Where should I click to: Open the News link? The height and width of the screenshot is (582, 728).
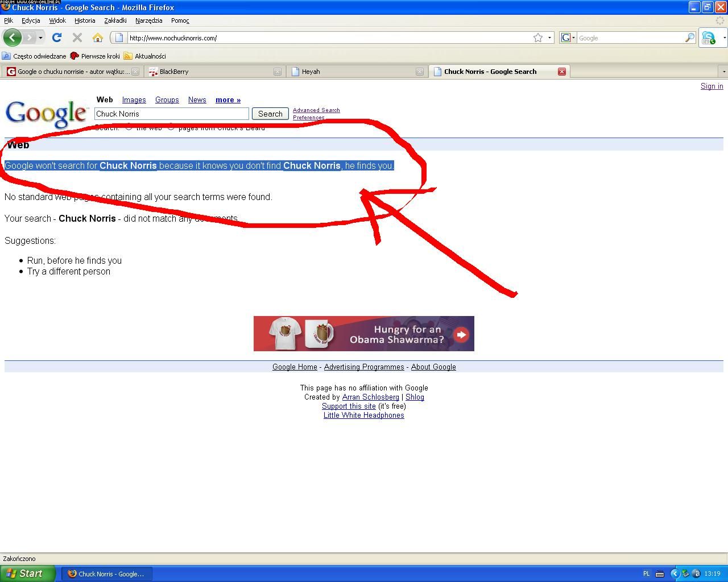point(197,99)
